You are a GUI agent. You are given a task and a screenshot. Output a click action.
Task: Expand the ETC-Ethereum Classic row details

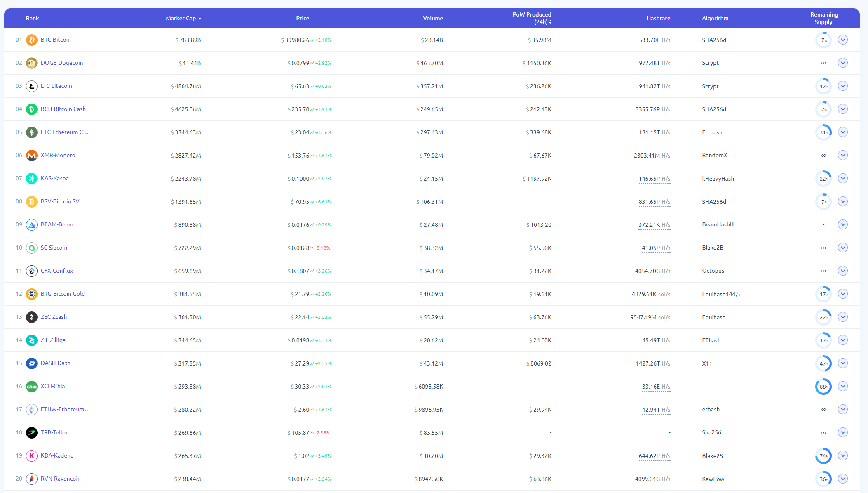click(843, 132)
